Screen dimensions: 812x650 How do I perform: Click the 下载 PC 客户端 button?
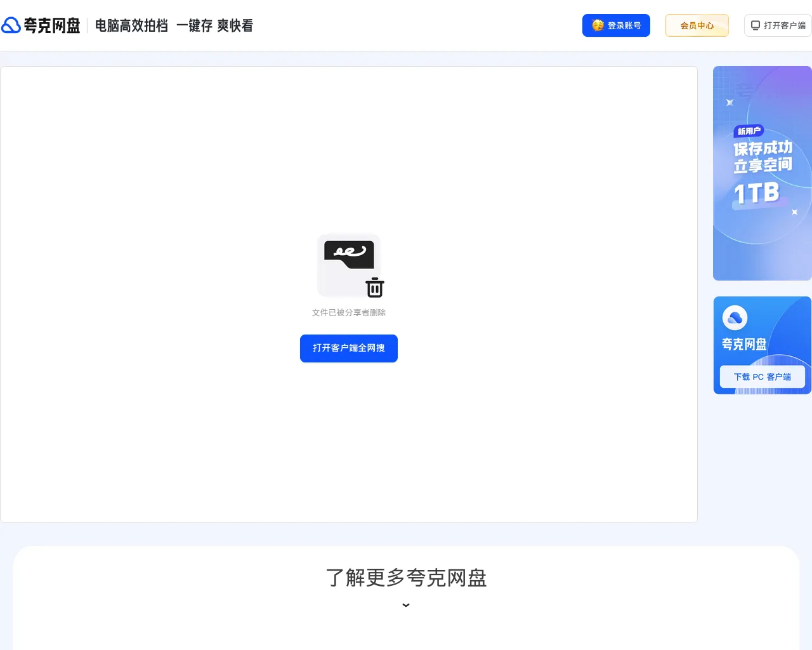tap(763, 377)
